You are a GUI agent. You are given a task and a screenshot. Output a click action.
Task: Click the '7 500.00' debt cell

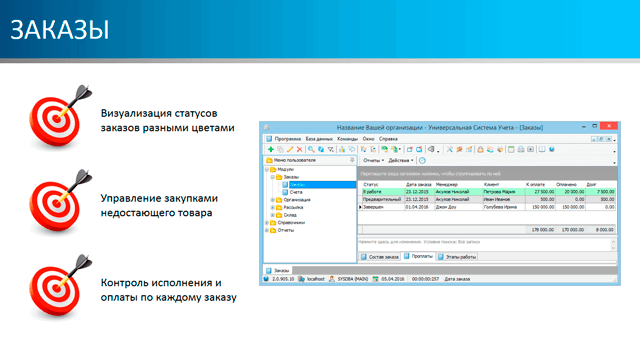pyautogui.click(x=600, y=192)
